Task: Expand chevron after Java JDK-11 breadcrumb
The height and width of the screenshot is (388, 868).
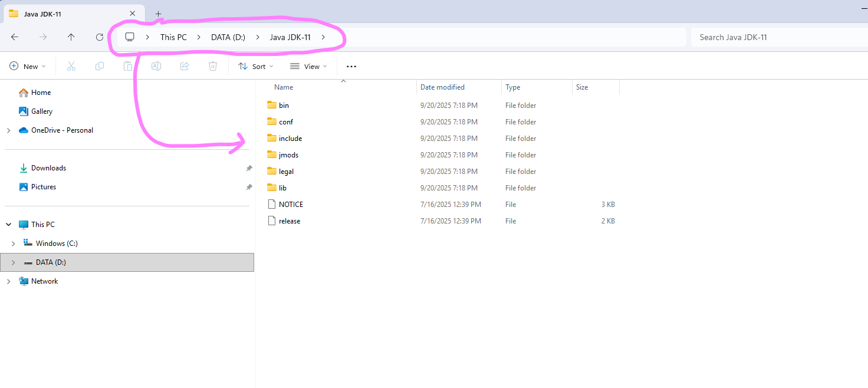Action: (x=323, y=37)
